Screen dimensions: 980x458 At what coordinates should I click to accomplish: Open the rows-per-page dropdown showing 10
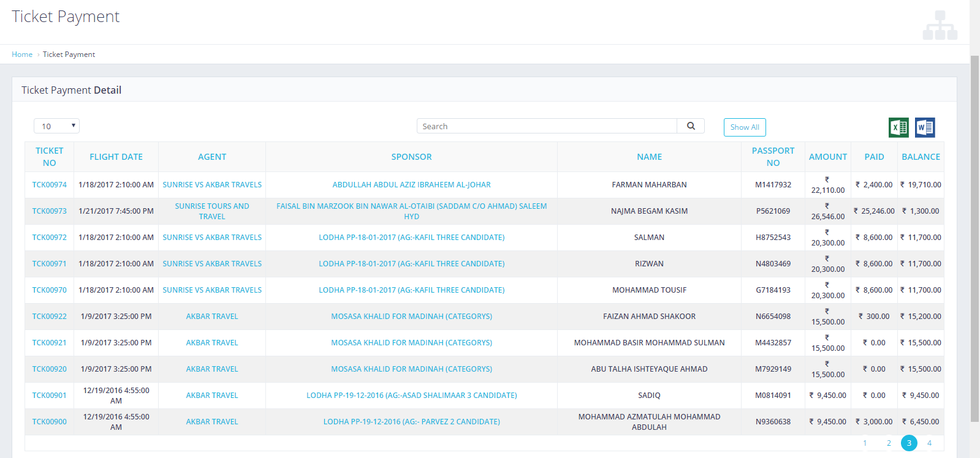[56, 126]
